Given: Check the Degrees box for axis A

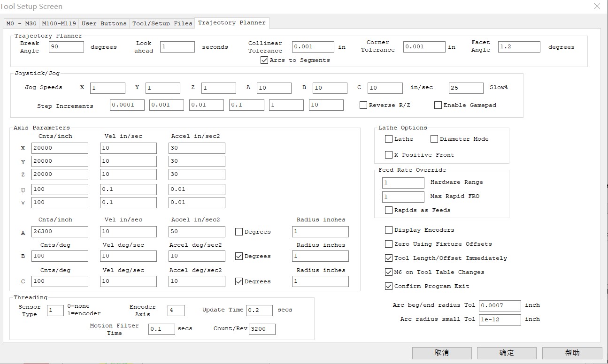Looking at the screenshot, I should pyautogui.click(x=239, y=232).
